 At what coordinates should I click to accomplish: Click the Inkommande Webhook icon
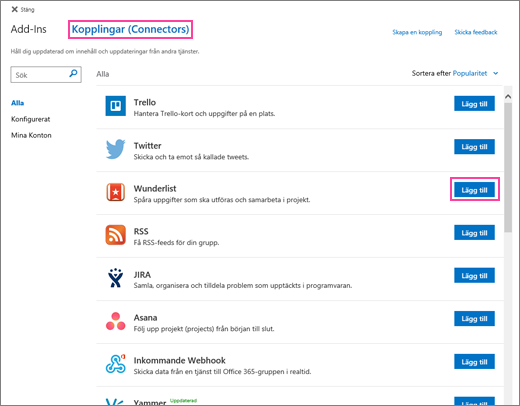click(116, 364)
